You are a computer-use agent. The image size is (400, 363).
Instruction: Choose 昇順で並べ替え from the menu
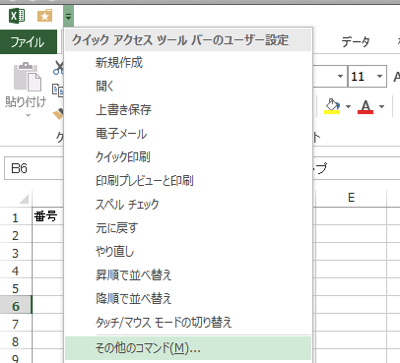coord(188,275)
